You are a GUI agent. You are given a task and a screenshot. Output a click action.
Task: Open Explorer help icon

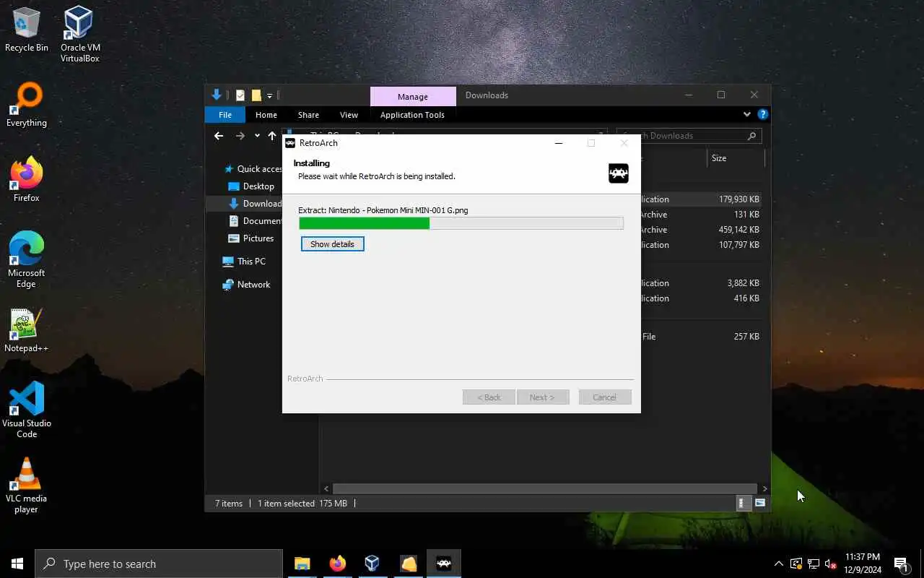[763, 114]
